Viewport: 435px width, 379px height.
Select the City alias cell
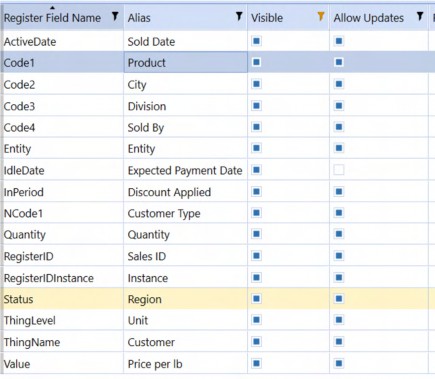(x=185, y=84)
